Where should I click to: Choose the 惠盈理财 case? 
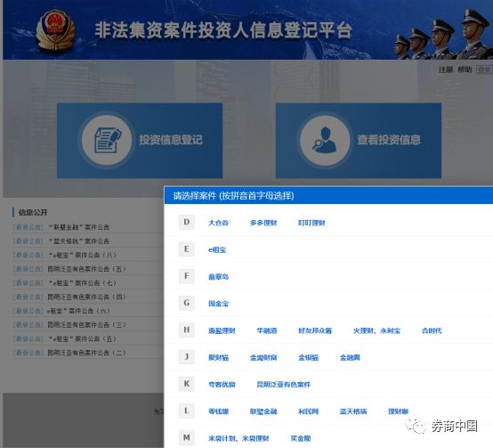222,330
